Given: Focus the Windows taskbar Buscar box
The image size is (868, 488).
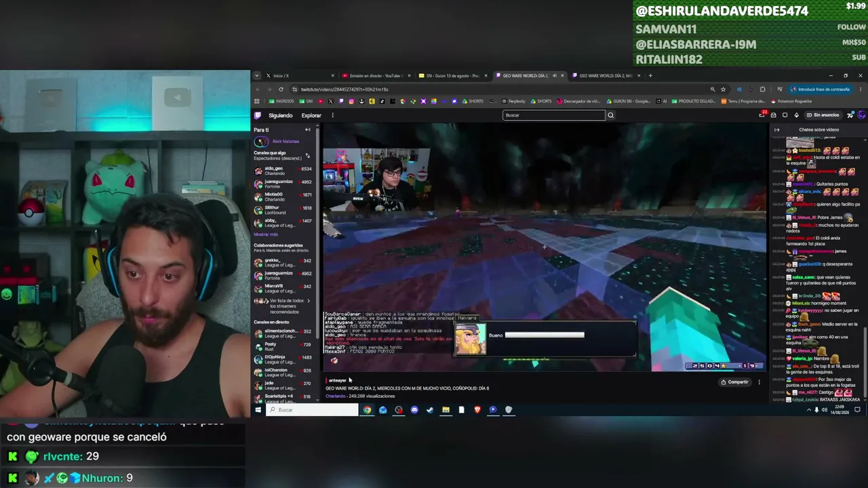Looking at the screenshot, I should click(x=313, y=409).
